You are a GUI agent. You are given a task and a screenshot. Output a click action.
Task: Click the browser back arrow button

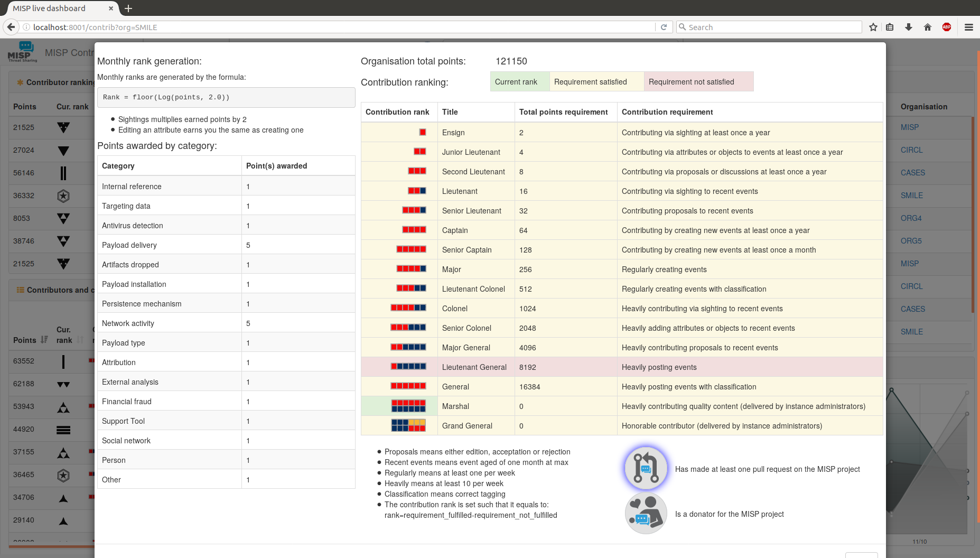click(11, 27)
